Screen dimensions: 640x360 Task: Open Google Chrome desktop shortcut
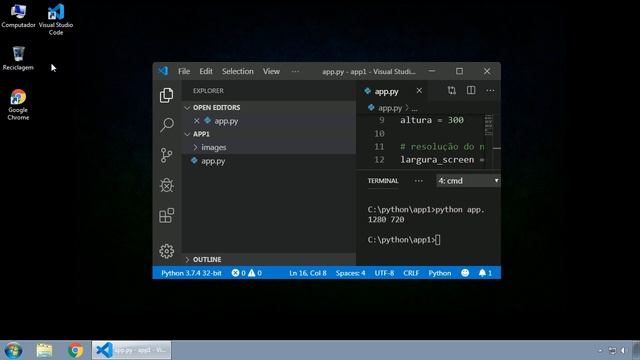click(18, 105)
